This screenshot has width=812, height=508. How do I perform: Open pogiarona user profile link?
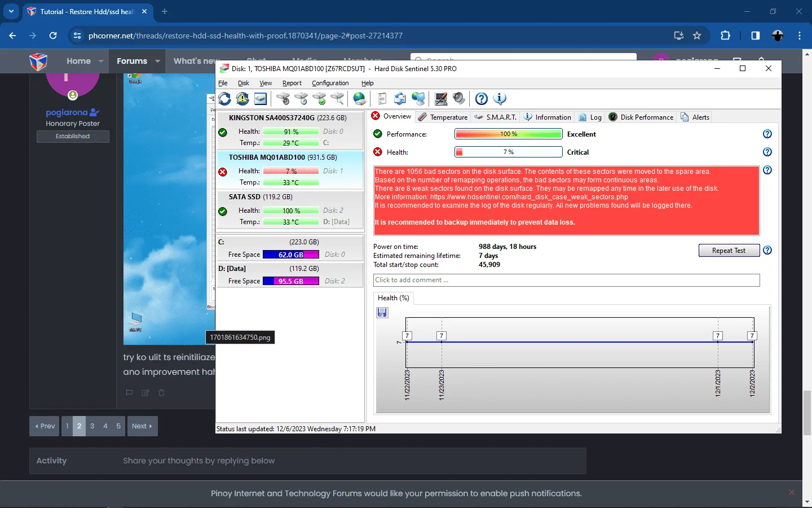(67, 112)
